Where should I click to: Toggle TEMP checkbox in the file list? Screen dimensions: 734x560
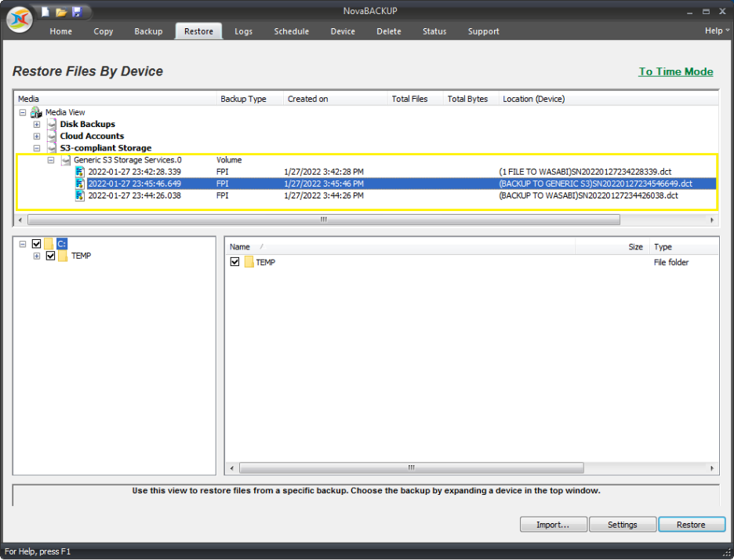click(x=235, y=262)
